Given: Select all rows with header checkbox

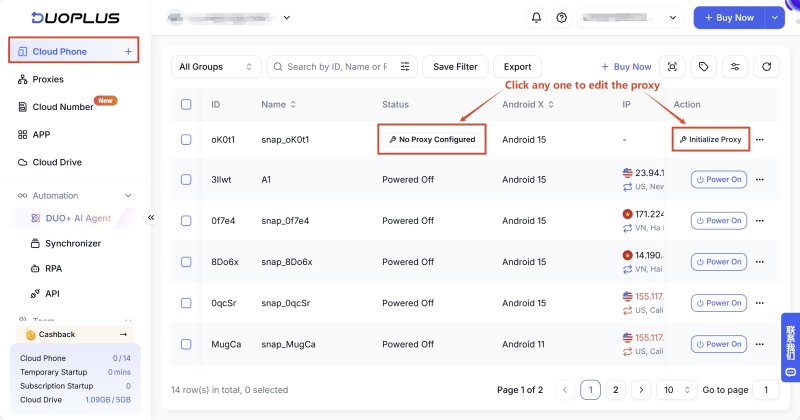Looking at the screenshot, I should [x=186, y=105].
